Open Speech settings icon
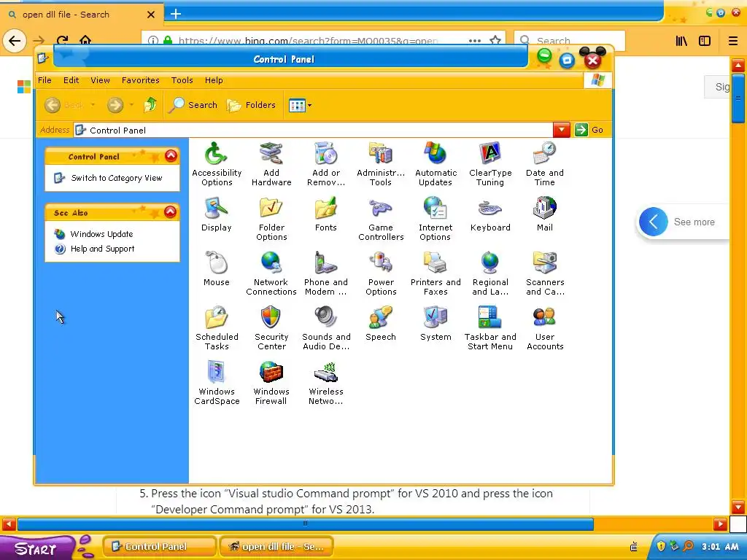747x560 pixels. 381,323
